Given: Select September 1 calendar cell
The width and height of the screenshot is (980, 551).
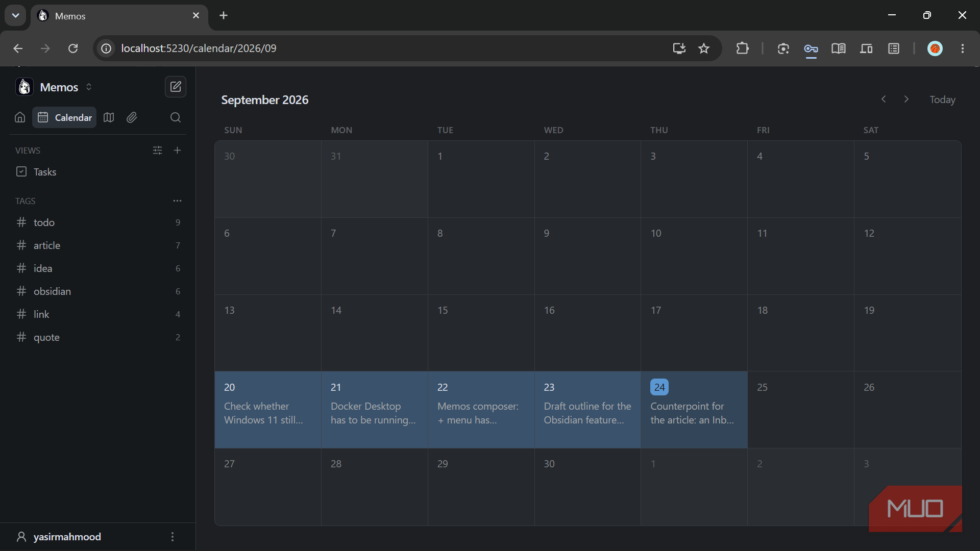Looking at the screenshot, I should click(x=481, y=179).
